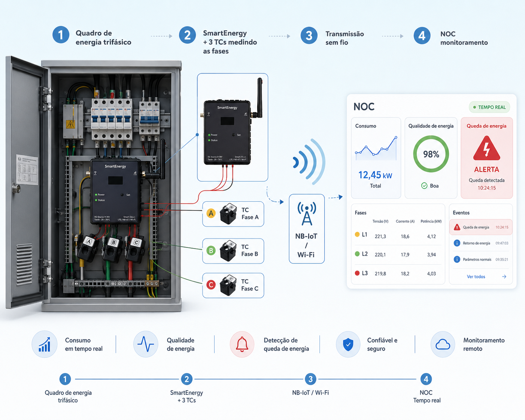This screenshot has height=420, width=525.
Task: Click the 98% quality ring gauge
Action: [431, 154]
